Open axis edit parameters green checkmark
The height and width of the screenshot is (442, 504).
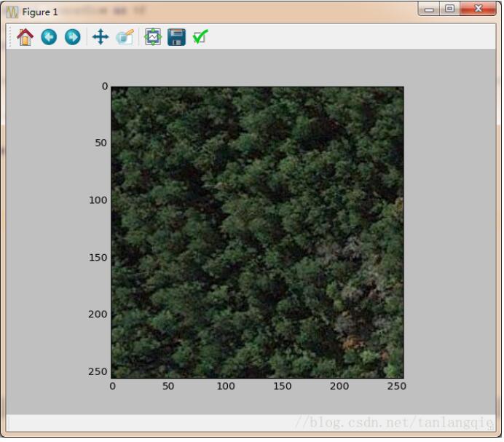[200, 37]
